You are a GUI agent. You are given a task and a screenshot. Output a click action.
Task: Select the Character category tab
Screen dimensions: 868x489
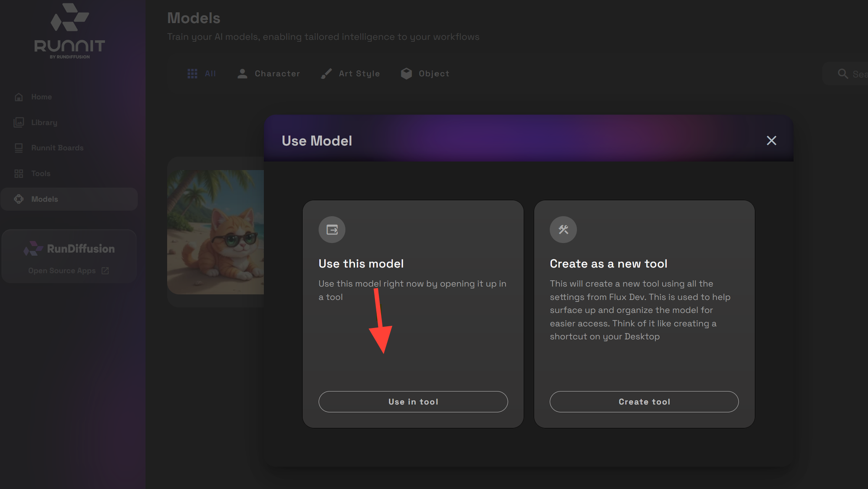click(269, 73)
